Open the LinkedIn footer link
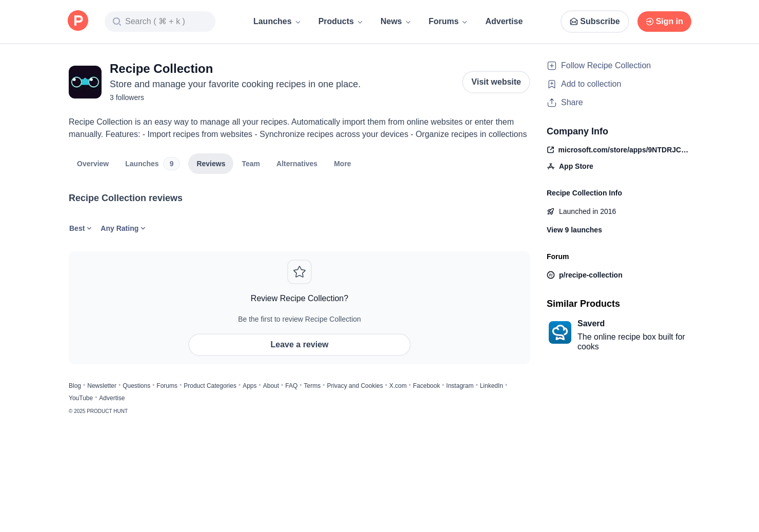 [491, 386]
